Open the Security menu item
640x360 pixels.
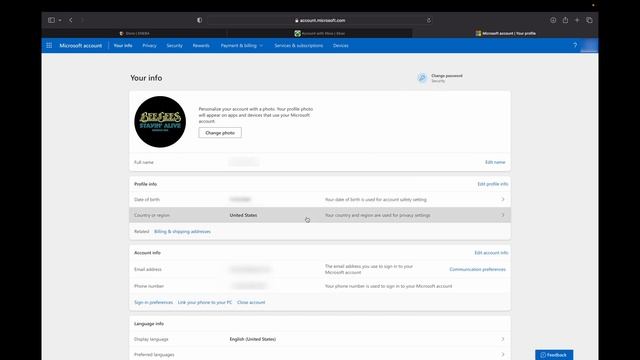[174, 45]
